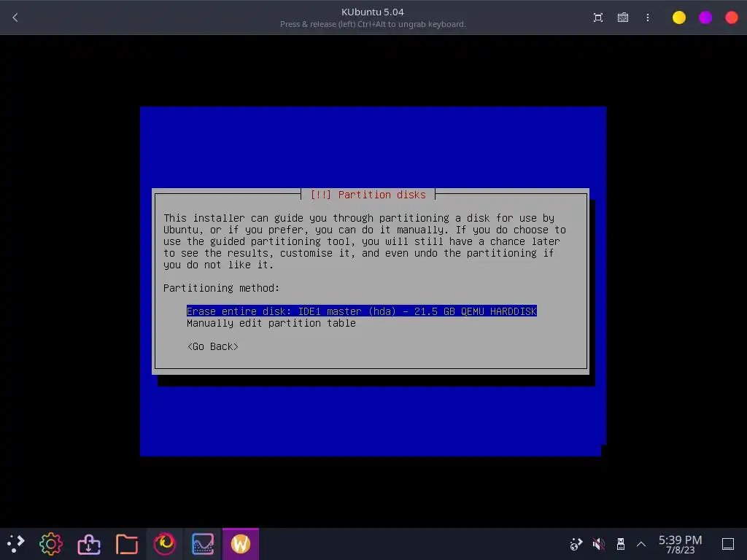This screenshot has width=747, height=560.
Task: Unmute the audio volume tray icon
Action: click(x=598, y=543)
